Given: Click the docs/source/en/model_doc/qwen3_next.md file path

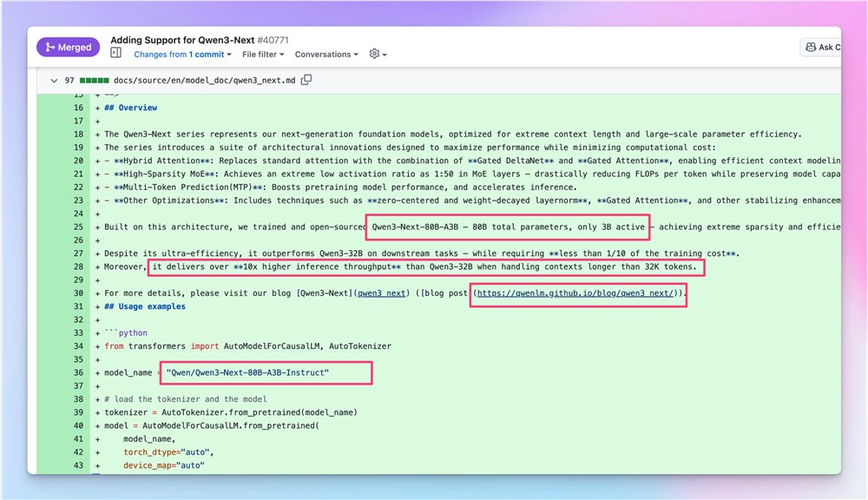Looking at the screenshot, I should coord(204,80).
